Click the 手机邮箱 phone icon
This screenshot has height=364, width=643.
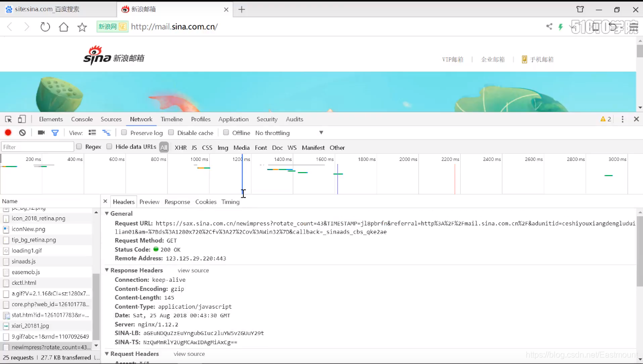[x=525, y=59]
